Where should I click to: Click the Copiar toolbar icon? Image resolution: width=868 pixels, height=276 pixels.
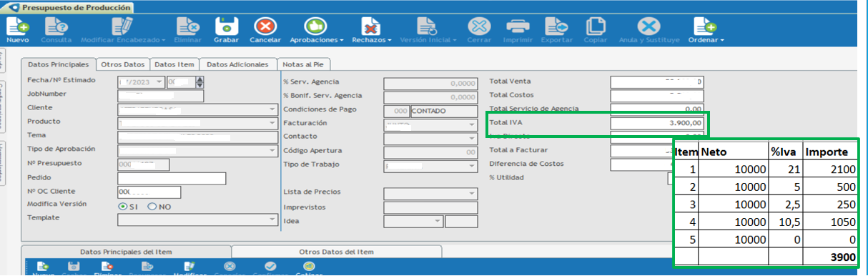pyautogui.click(x=595, y=26)
